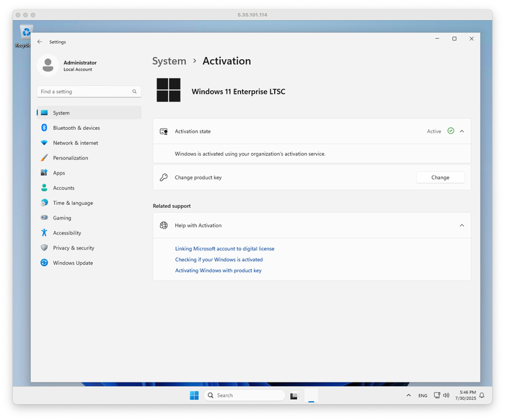505x420 pixels.
Task: Open Gaming settings
Action: (x=62, y=218)
